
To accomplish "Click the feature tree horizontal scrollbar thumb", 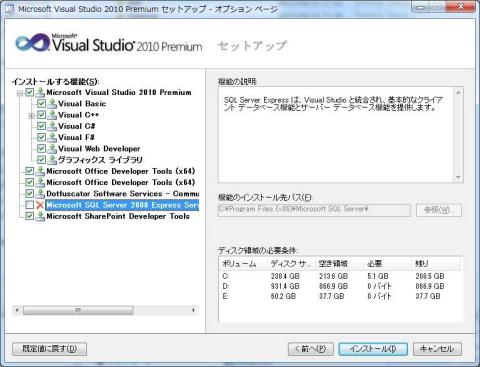I will click(x=78, y=310).
